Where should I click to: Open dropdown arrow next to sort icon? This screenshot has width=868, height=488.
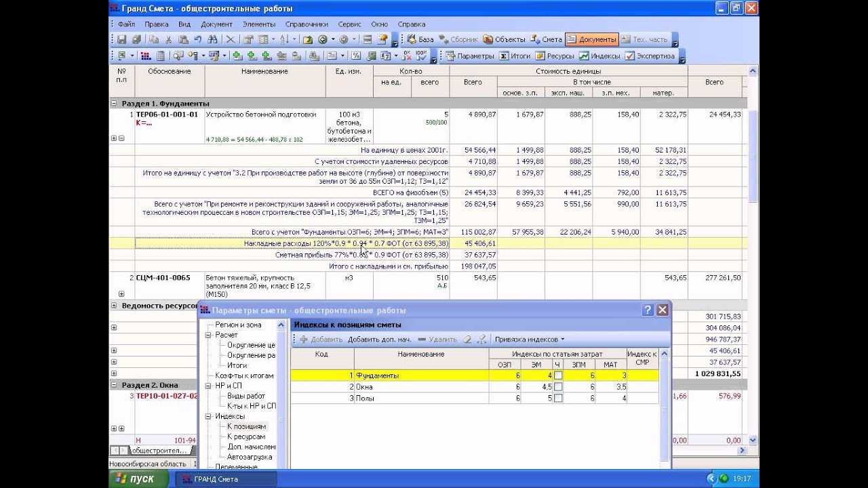click(x=296, y=39)
